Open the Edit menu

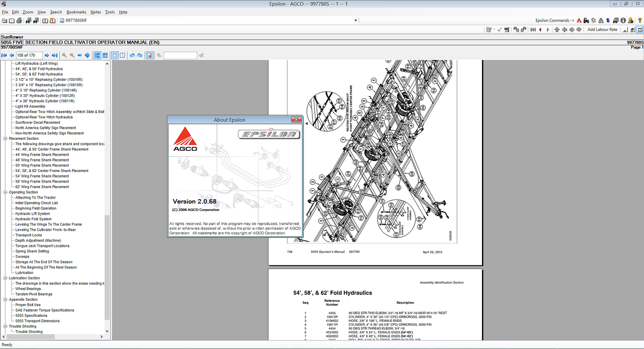[x=16, y=12]
